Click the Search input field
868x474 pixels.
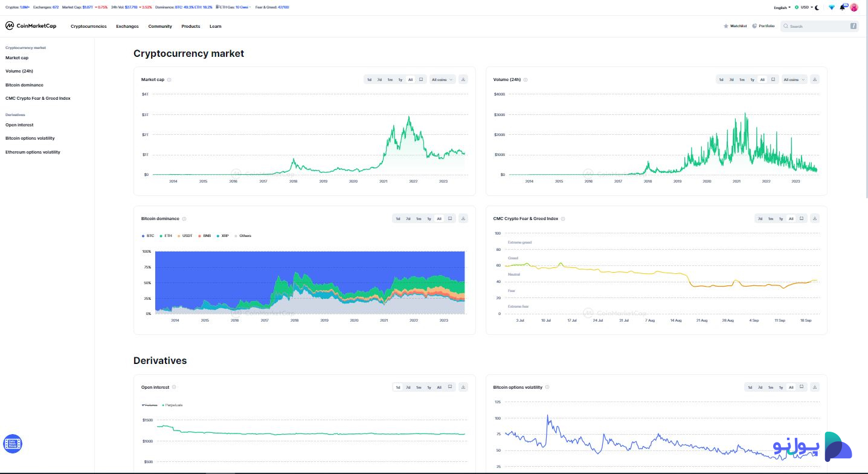819,26
